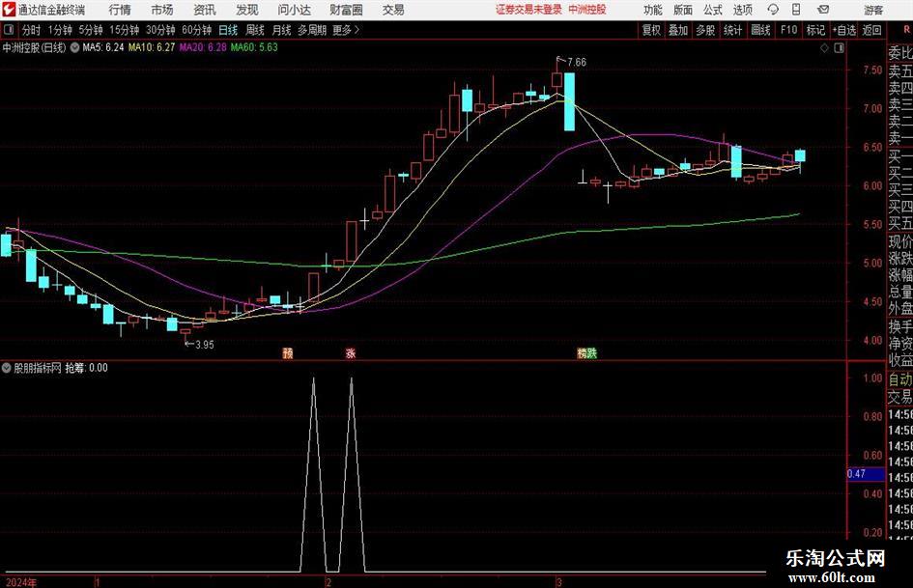Open the mobile phone icon in title bar
The height and width of the screenshot is (588, 913).
[796, 10]
